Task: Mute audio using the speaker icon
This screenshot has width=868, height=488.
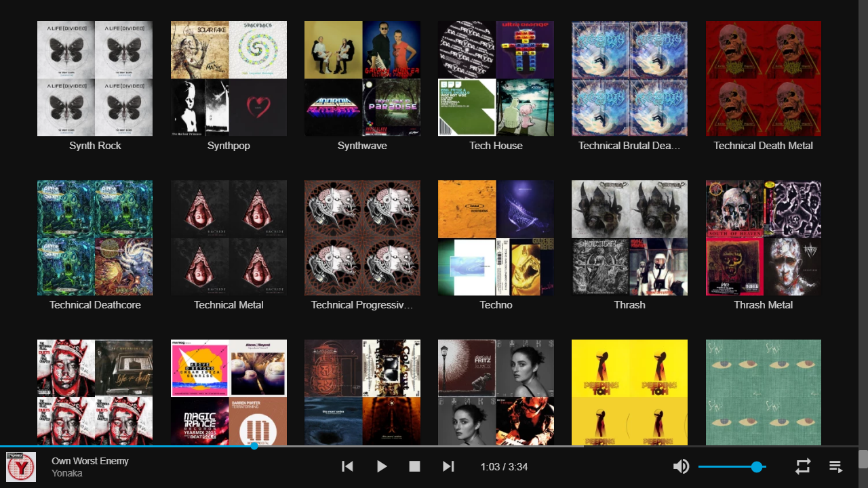Action: (681, 466)
